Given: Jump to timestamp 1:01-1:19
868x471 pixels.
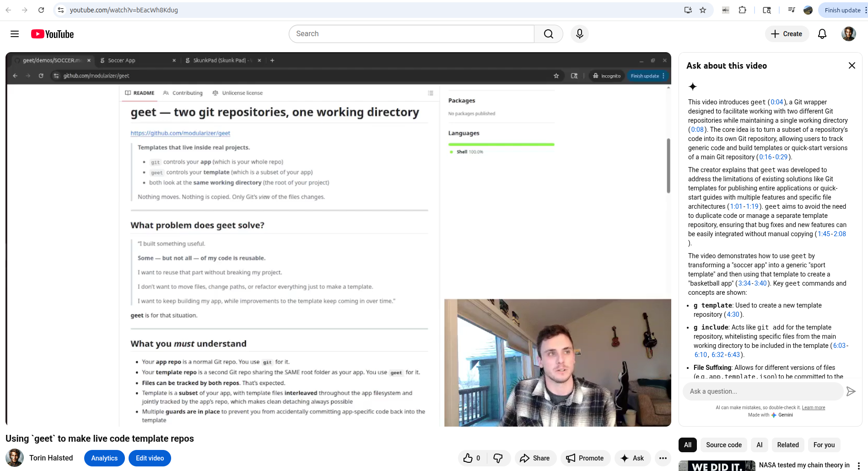Looking at the screenshot, I should coord(744,206).
